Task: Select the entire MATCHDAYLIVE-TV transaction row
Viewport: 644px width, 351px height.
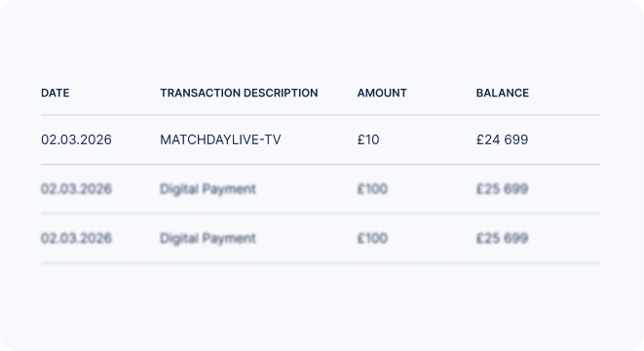Action: tap(321, 139)
